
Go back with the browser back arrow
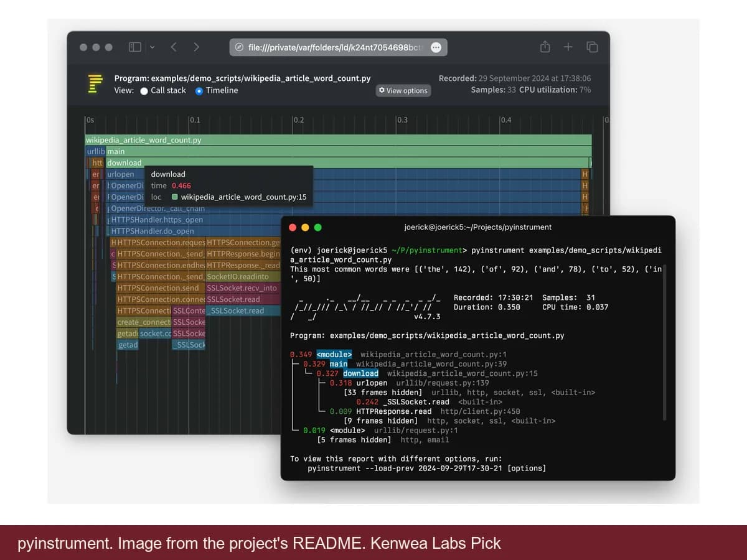tap(174, 47)
